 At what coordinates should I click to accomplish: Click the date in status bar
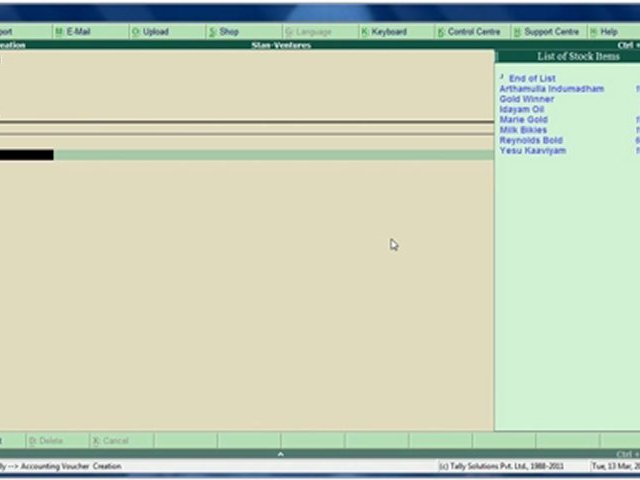pyautogui.click(x=616, y=466)
